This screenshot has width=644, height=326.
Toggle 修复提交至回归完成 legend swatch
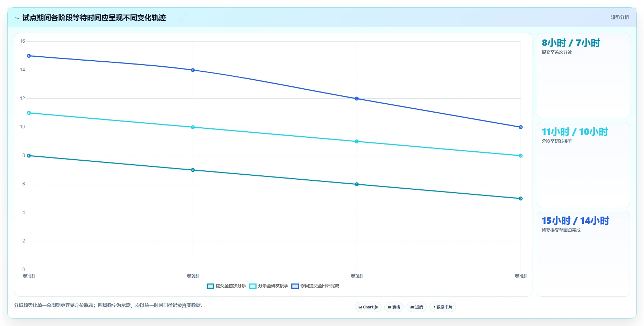coord(295,286)
